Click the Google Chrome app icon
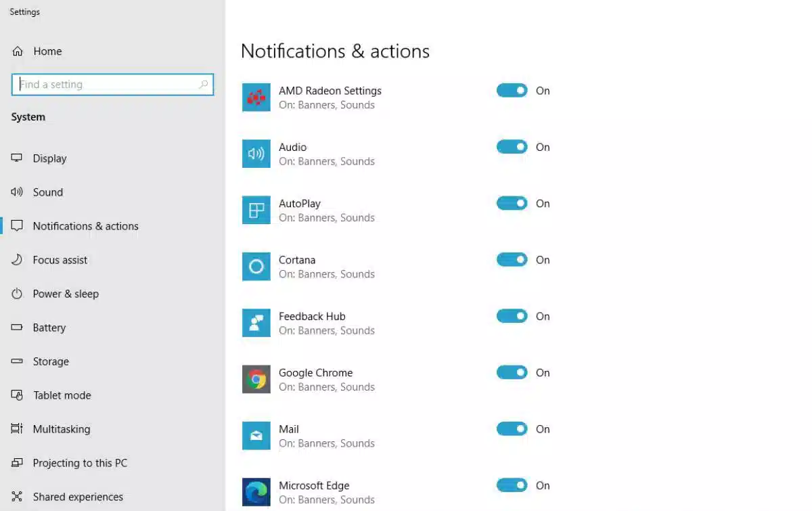The height and width of the screenshot is (511, 812). pos(256,379)
